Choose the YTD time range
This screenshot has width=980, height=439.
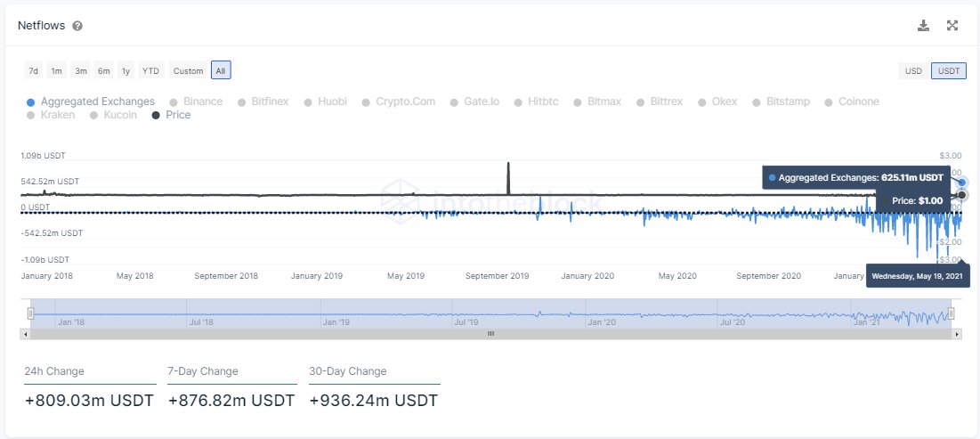click(151, 70)
